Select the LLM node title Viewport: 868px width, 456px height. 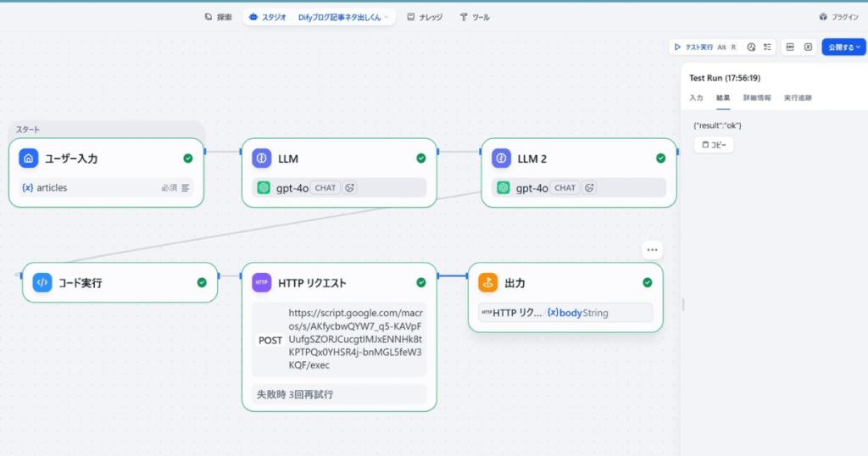[x=288, y=158]
